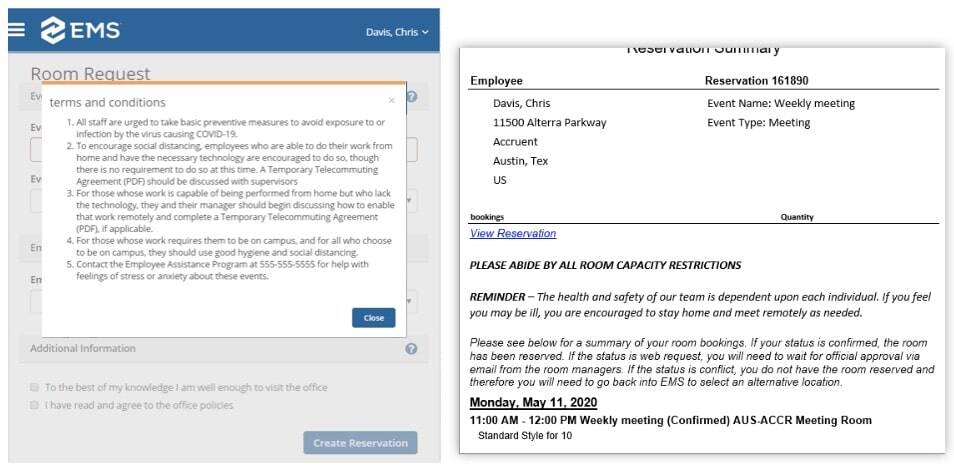954x473 pixels.
Task: Open the Davis, Chris user menu
Action: pos(397,32)
